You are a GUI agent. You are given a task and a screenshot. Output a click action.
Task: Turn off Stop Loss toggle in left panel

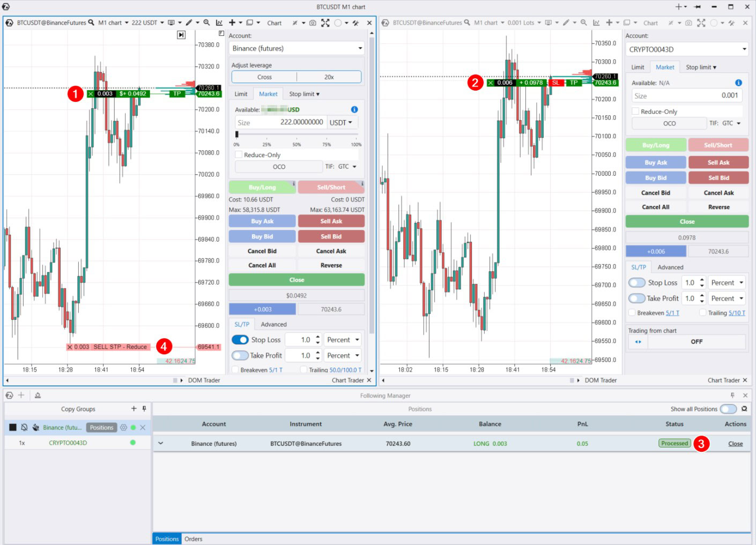240,340
